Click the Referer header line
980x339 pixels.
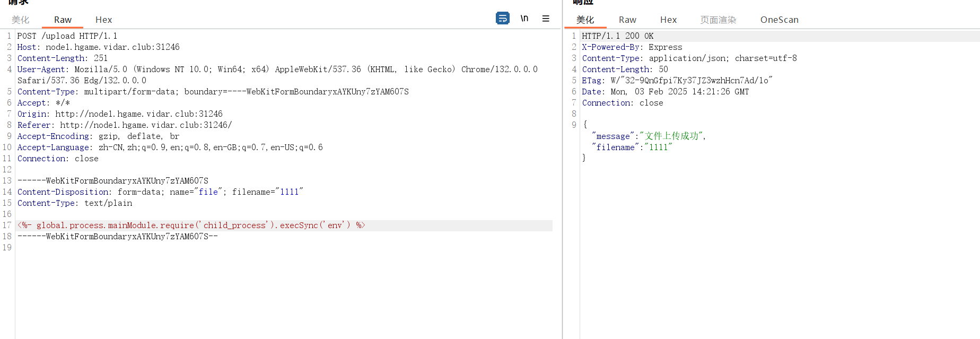(x=125, y=125)
